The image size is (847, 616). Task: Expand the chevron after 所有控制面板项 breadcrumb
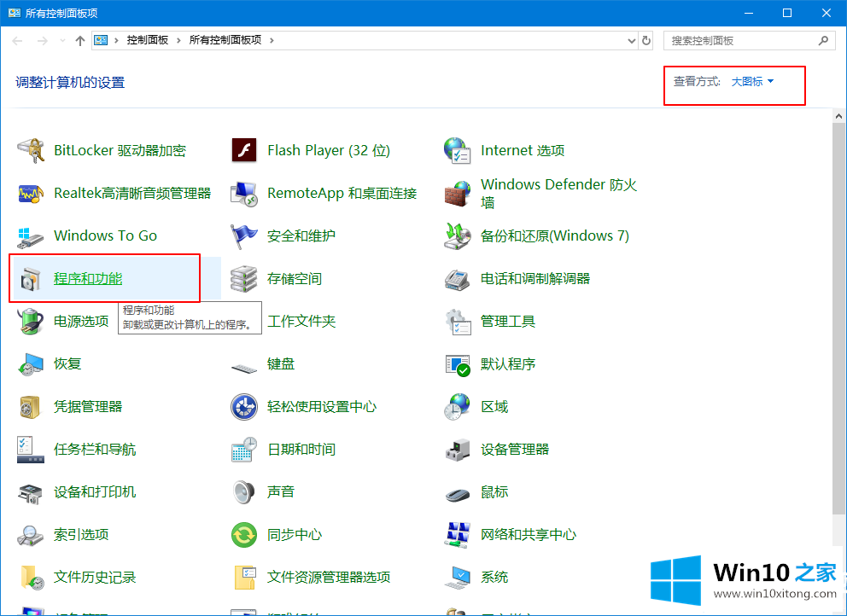coord(272,40)
